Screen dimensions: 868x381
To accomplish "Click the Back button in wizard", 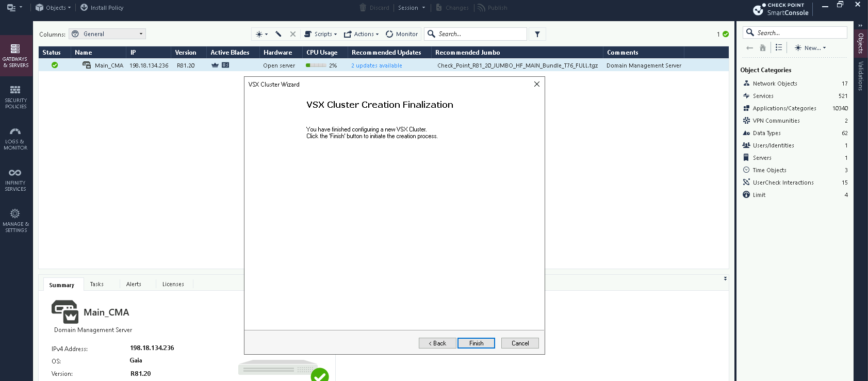I will tap(437, 343).
